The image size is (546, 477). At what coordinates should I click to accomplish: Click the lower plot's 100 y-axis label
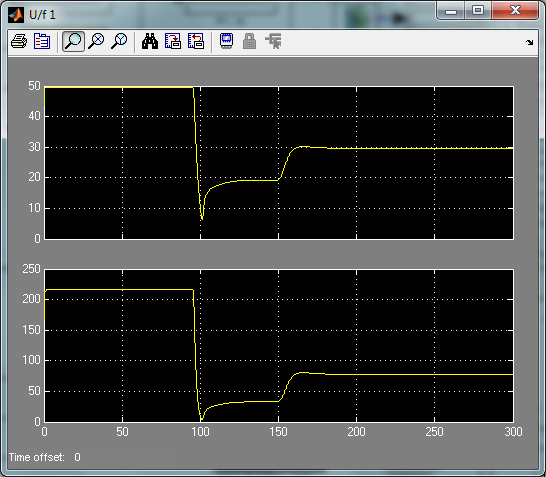tap(31, 360)
